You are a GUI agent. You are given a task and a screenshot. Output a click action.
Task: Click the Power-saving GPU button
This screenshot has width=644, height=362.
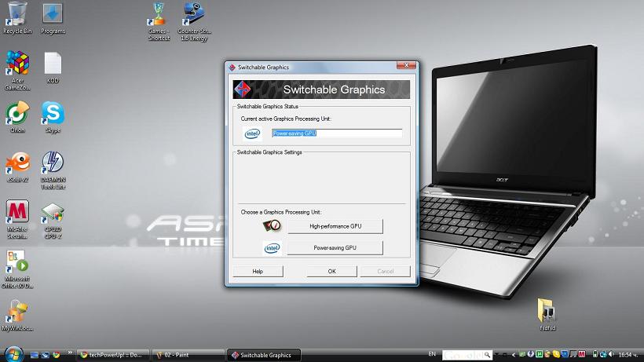[x=335, y=248]
